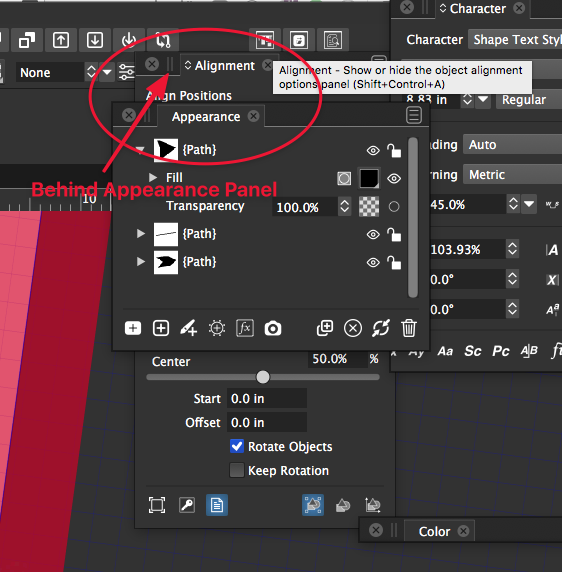Click the key icon in lower panel
562x572 pixels.
[x=187, y=505]
